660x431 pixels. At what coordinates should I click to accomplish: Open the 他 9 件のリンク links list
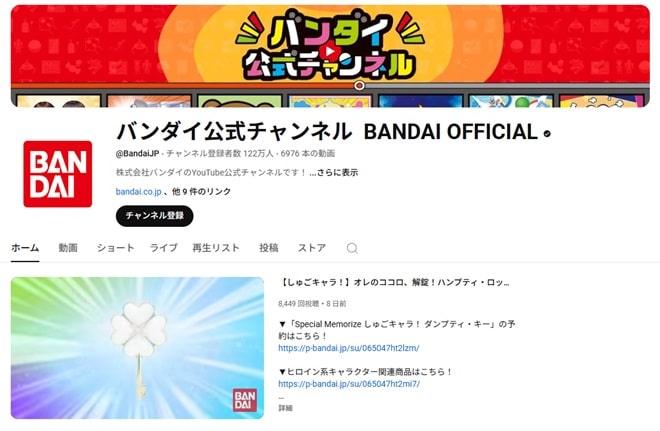pyautogui.click(x=202, y=192)
